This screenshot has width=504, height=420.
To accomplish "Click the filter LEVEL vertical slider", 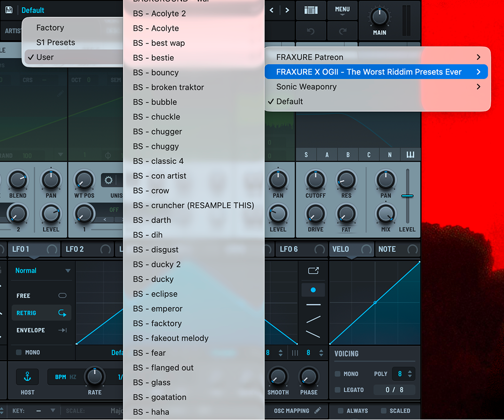I will (x=408, y=195).
